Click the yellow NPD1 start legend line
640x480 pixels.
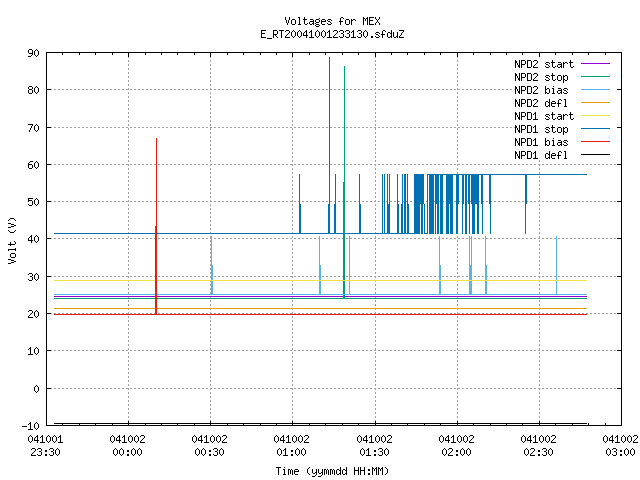point(595,116)
